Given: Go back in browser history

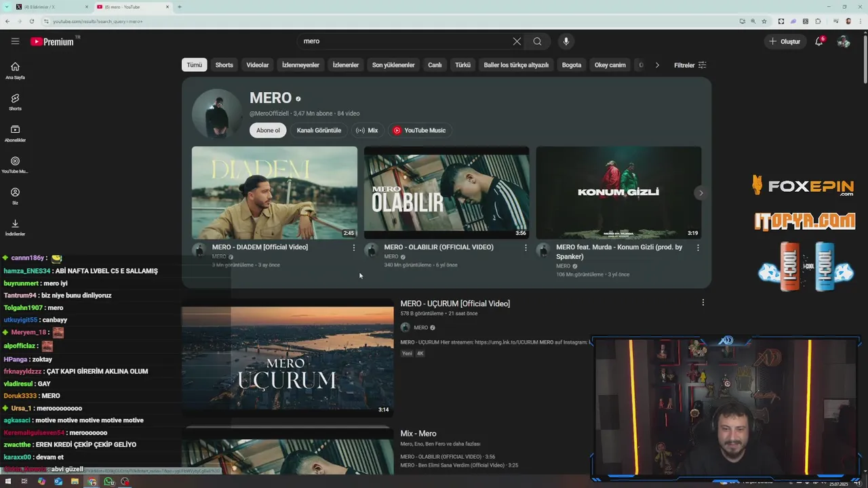Looking at the screenshot, I should pos(7,21).
